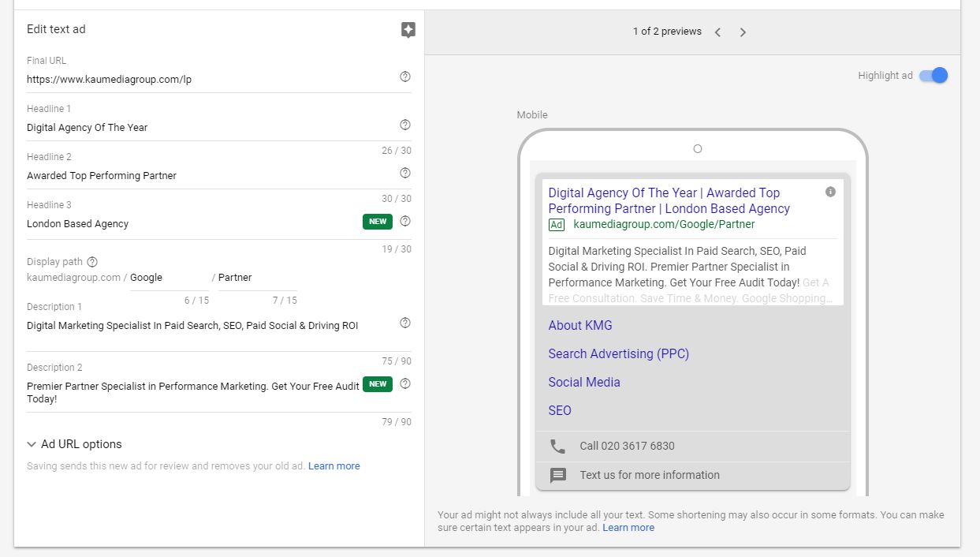
Task: Expand Ad URL options section
Action: point(74,444)
